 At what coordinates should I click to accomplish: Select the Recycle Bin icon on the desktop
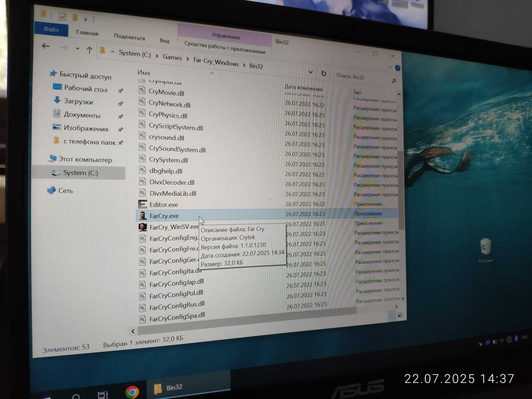tap(485, 246)
